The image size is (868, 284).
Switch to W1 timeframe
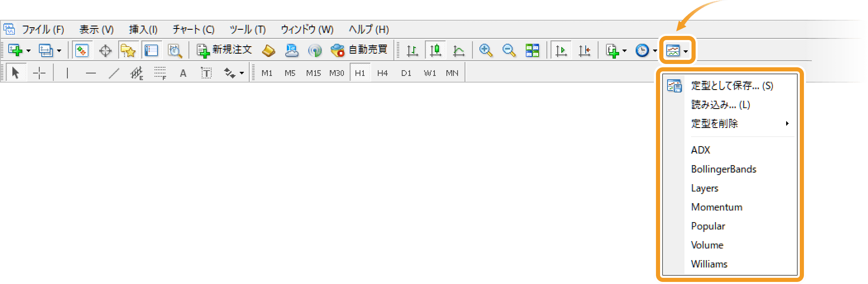click(x=430, y=73)
